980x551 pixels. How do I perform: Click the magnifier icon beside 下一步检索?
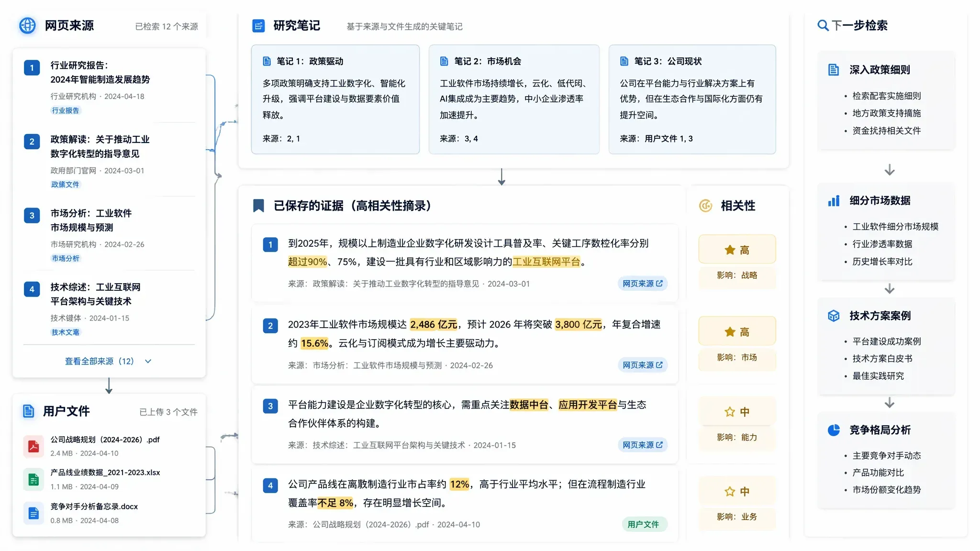pyautogui.click(x=823, y=25)
